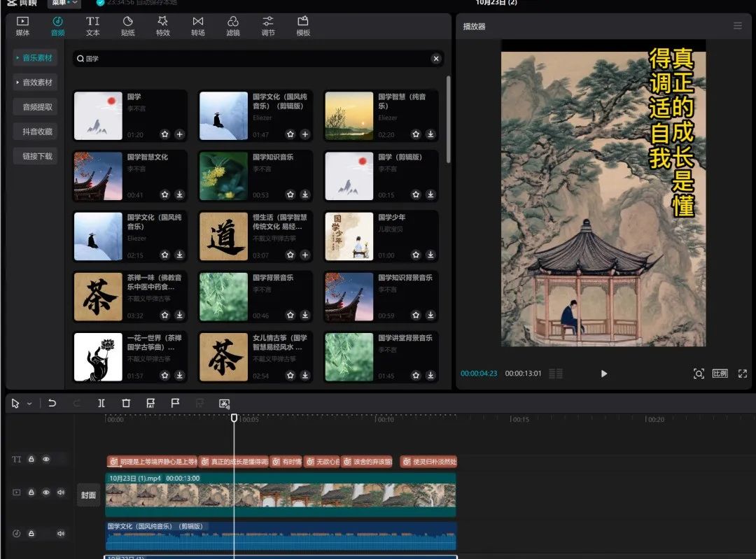Expand the selection tool dropdown
Screen dimensions: 756x559
(x=29, y=404)
